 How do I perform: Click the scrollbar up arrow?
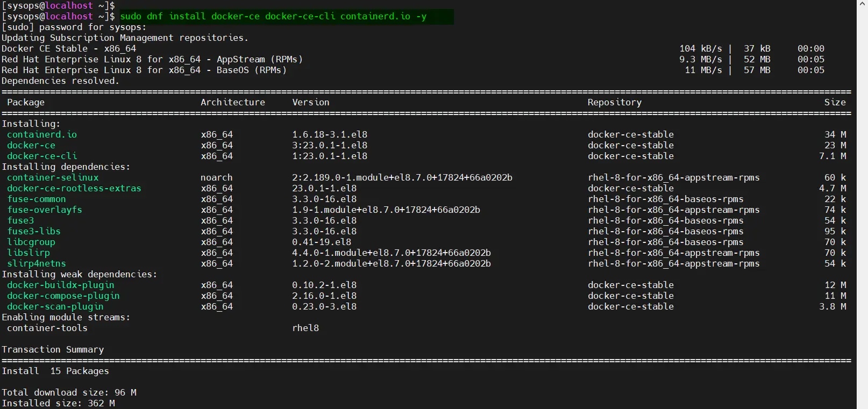862,4
